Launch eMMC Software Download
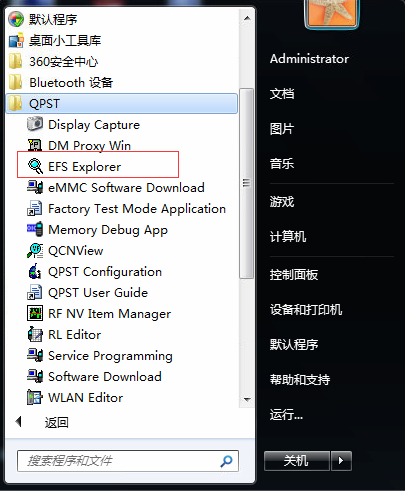The image size is (405, 491). pyautogui.click(x=126, y=188)
